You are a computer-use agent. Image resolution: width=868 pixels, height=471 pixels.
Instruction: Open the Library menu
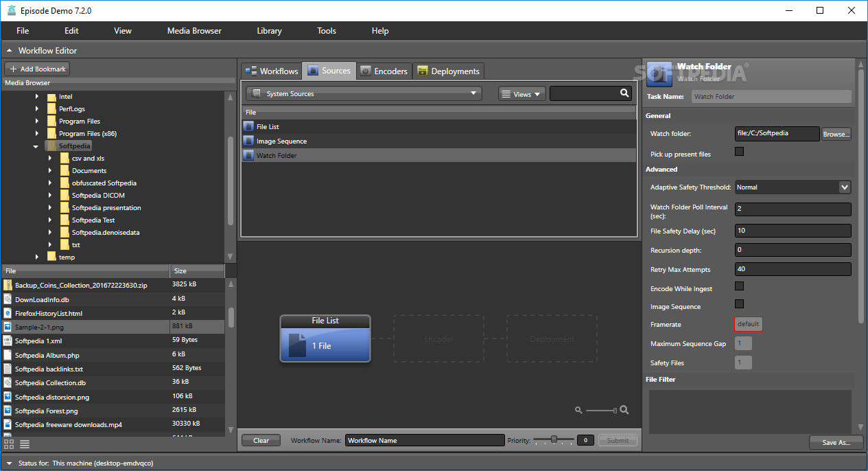click(x=269, y=31)
